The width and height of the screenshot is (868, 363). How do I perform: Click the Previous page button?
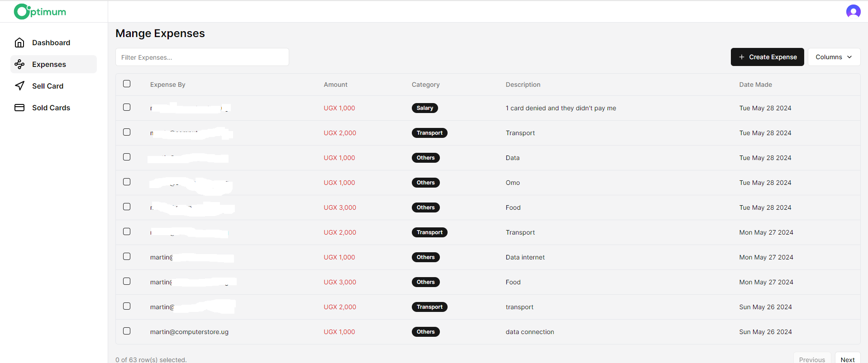(812, 359)
